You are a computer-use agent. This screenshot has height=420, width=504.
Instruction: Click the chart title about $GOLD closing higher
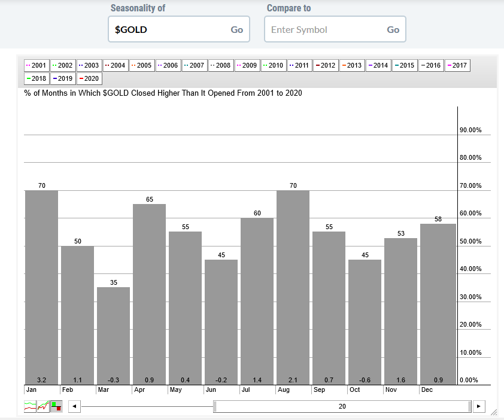pos(163,93)
